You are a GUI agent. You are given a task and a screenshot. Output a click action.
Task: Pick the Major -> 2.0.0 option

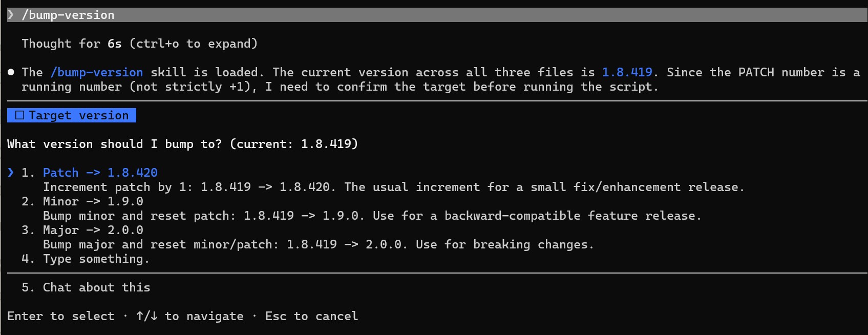93,230
